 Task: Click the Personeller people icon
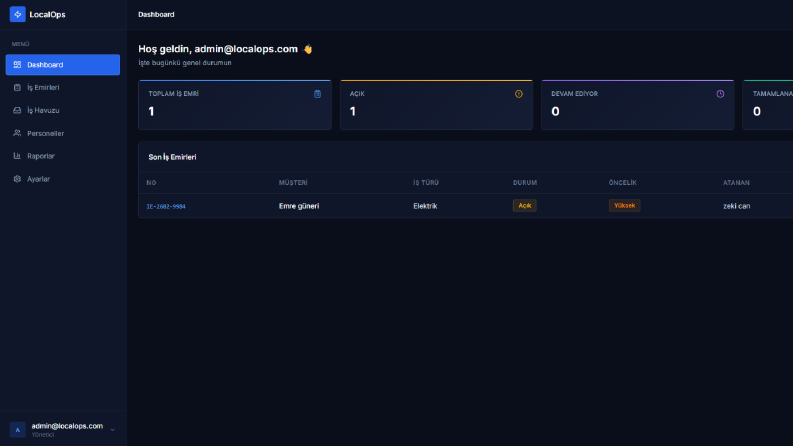click(x=17, y=133)
